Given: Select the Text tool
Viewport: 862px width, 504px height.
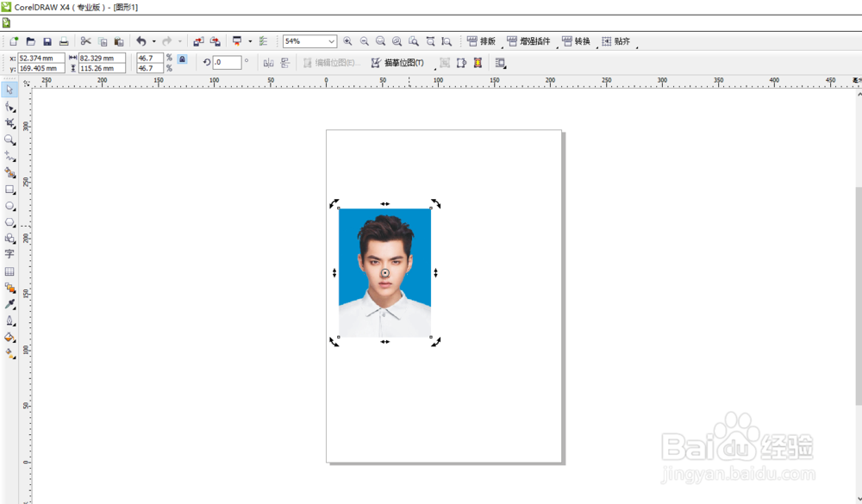Looking at the screenshot, I should point(9,254).
